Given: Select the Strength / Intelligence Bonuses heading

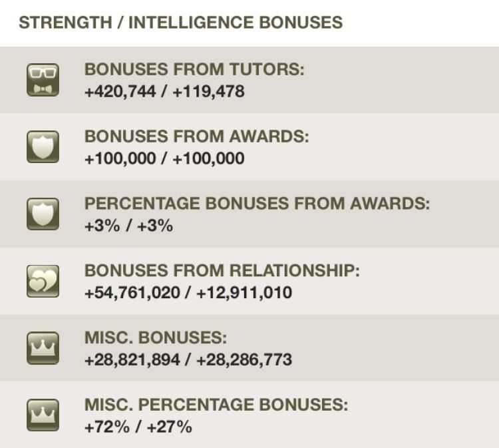Looking at the screenshot, I should (181, 23).
